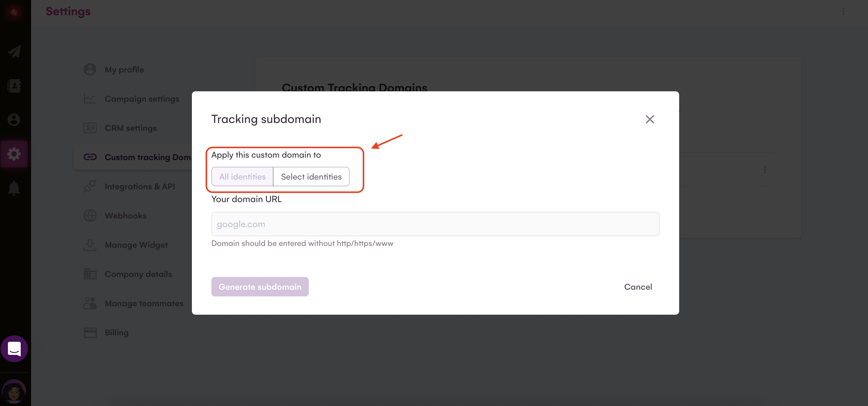Screen dimensions: 868x406
Task: Close the Tracking subdomain dialog
Action: (649, 119)
